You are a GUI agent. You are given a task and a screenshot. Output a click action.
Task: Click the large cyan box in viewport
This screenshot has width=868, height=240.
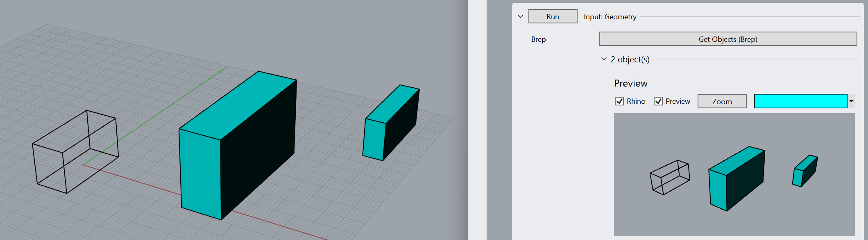click(238, 146)
